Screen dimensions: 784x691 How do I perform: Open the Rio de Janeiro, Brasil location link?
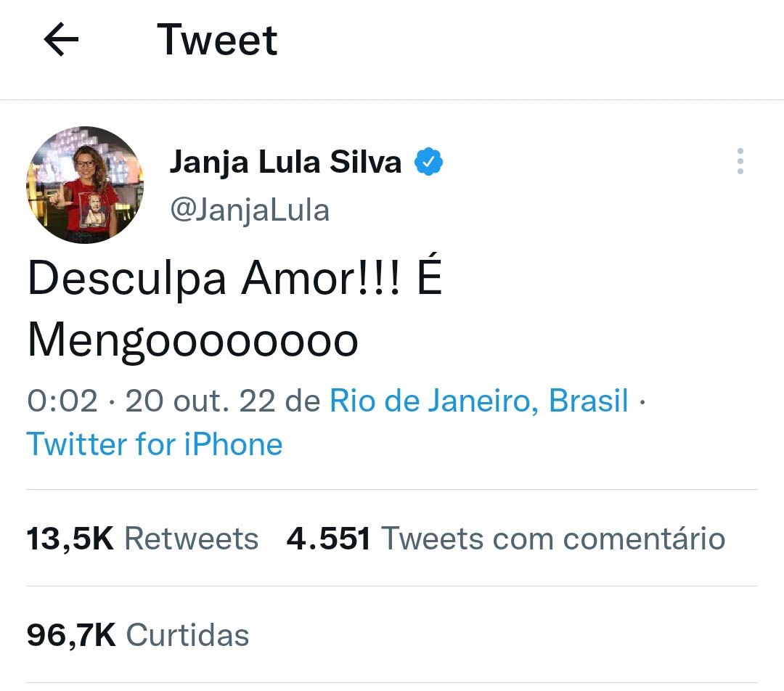[x=479, y=400]
